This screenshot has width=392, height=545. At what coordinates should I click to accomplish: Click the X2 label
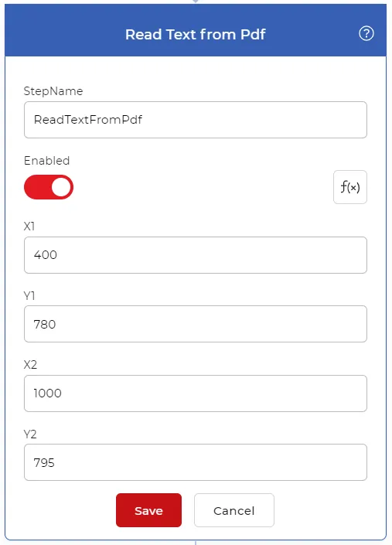(30, 365)
